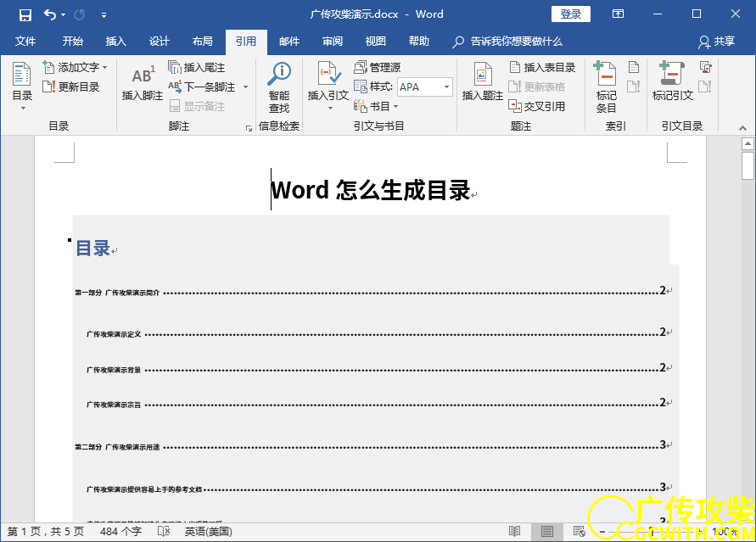This screenshot has height=542, width=756.
Task: Open ribbon display options
Action: pos(618,14)
